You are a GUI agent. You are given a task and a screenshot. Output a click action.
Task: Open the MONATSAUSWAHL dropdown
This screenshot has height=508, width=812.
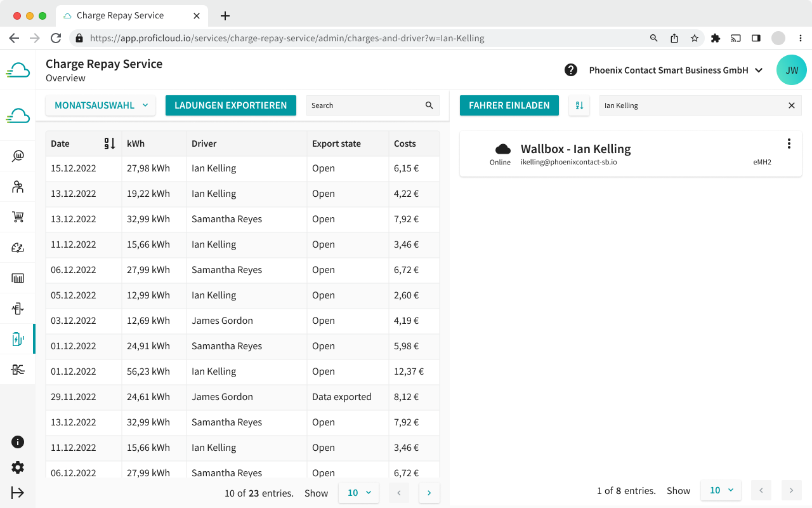click(x=100, y=105)
